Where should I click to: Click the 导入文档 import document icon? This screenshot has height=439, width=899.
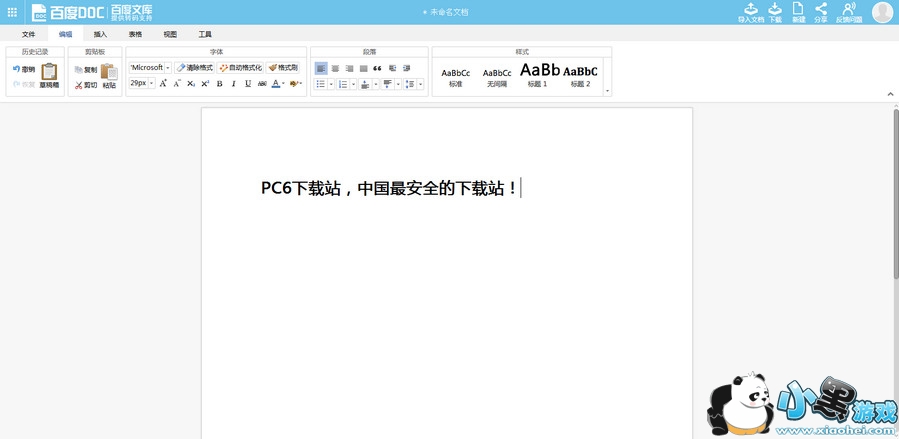tap(750, 12)
